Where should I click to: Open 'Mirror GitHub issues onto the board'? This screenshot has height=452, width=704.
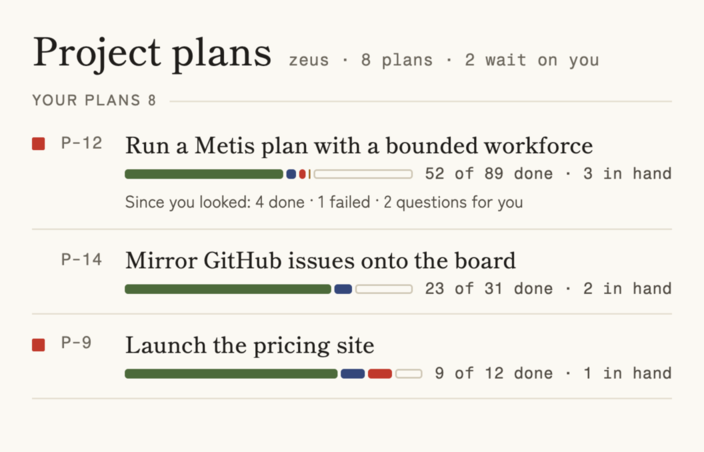tap(320, 261)
